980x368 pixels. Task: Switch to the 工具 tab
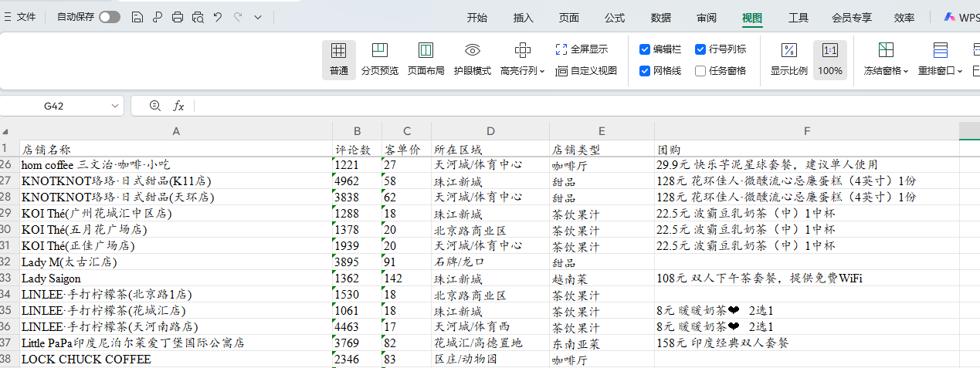coord(799,18)
